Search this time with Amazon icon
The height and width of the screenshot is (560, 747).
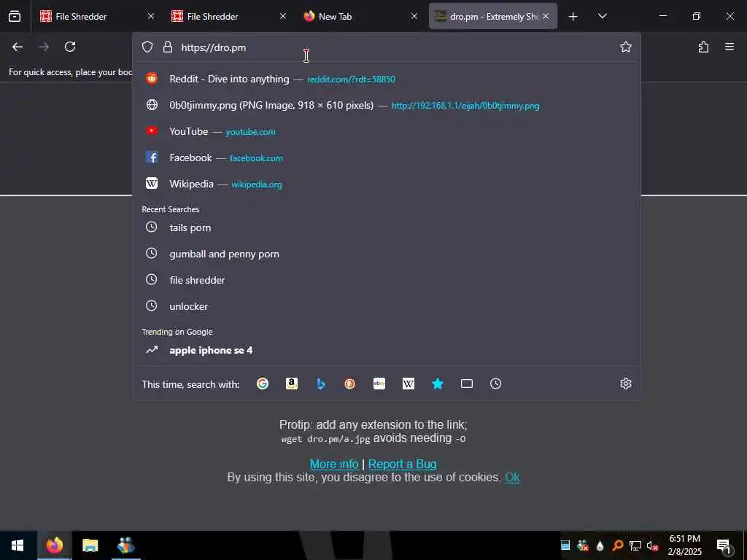point(292,384)
